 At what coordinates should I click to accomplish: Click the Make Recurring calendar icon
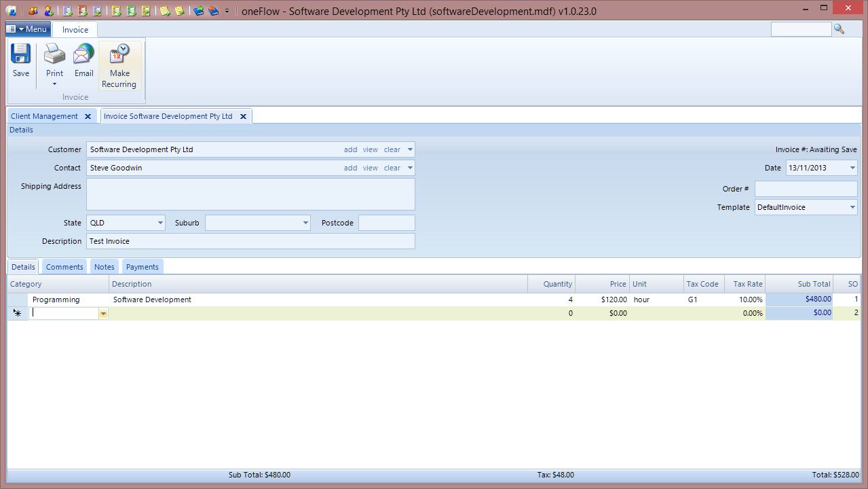tap(119, 54)
